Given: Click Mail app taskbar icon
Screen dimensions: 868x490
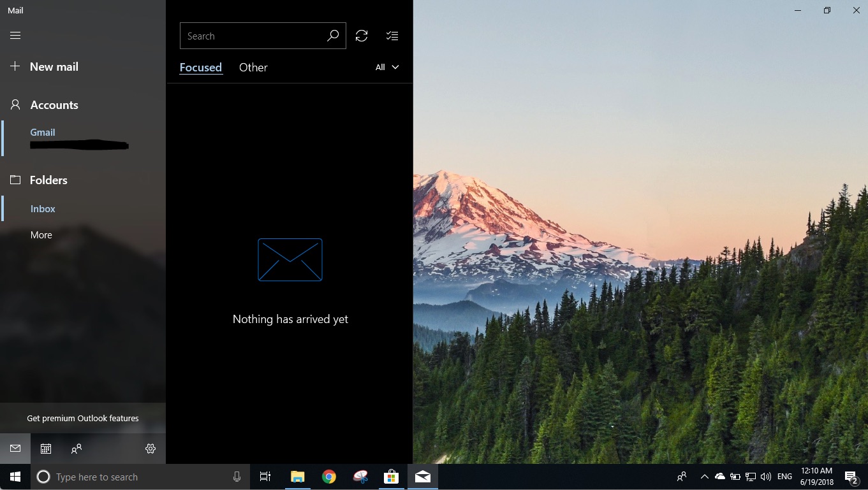Looking at the screenshot, I should point(423,477).
